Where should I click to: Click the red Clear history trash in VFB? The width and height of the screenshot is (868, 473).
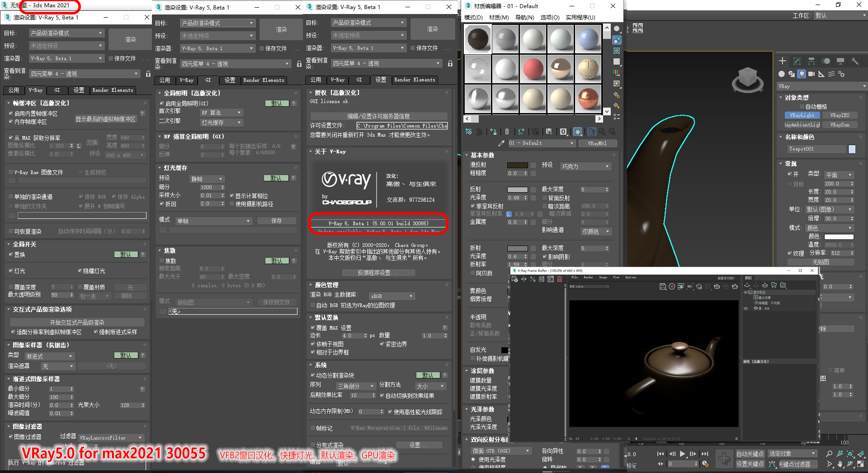point(560,279)
